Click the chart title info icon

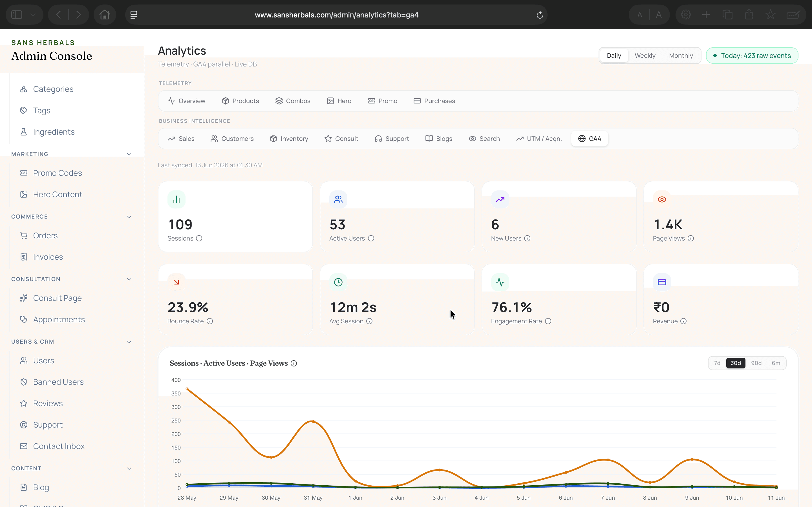294,363
